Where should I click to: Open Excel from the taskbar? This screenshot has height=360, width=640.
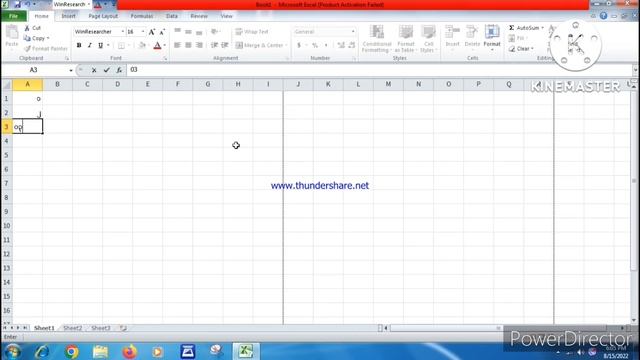(x=246, y=351)
